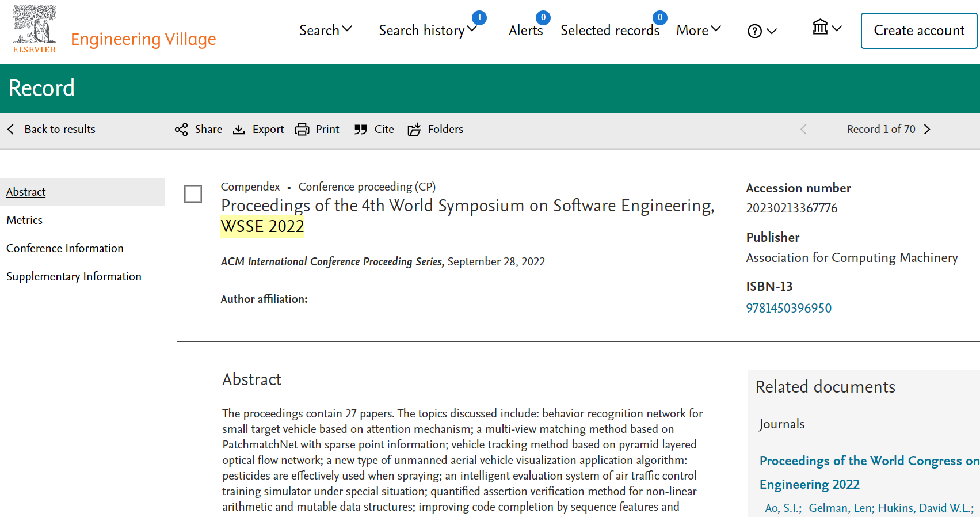
Task: Click the highlighted WSSE 2022 title text
Action: point(262,226)
